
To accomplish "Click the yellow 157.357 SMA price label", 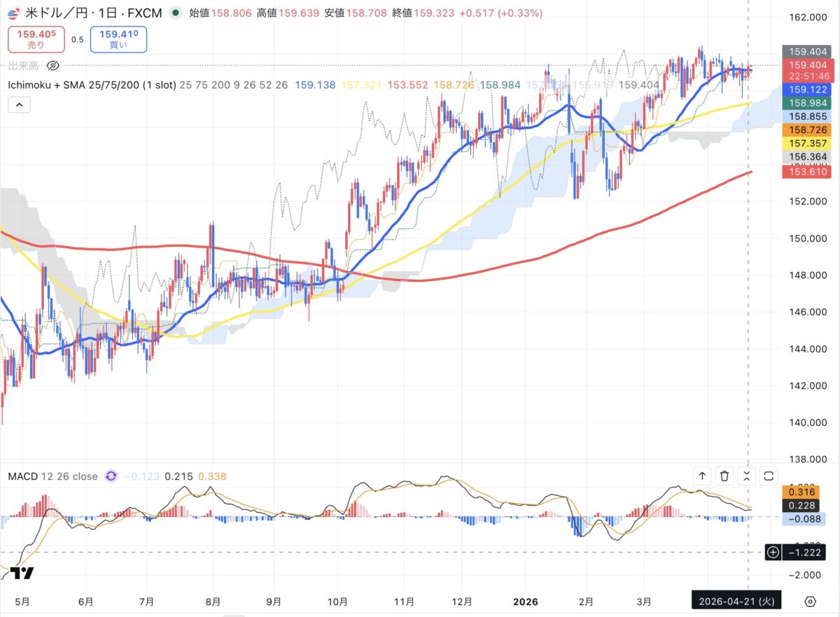I will 801,143.
